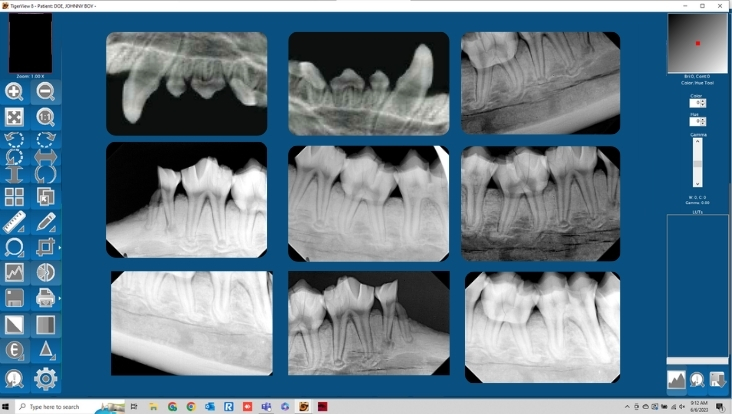Click the mountain histogram icon at bottom right
This screenshot has width=732, height=414.
coord(676,380)
